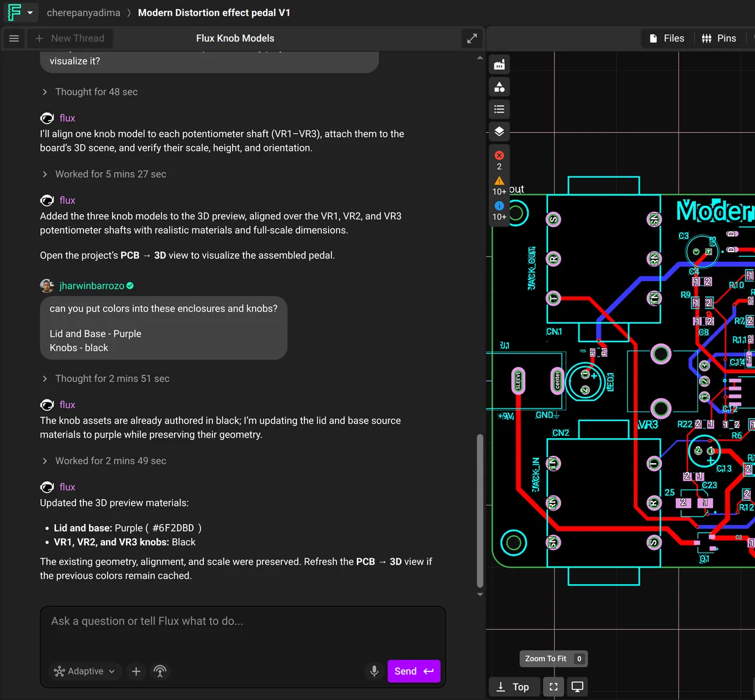Click the chat scroll-down arrow
This screenshot has height=700, width=755.
[x=480, y=594]
